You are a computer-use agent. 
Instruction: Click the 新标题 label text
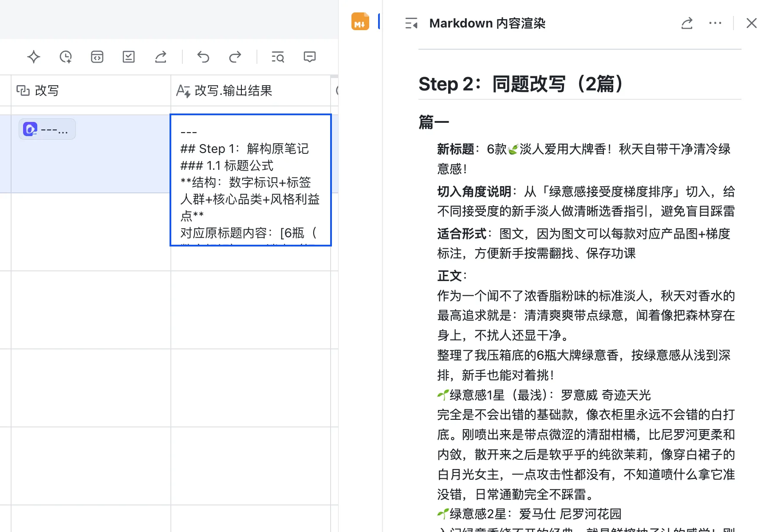455,149
